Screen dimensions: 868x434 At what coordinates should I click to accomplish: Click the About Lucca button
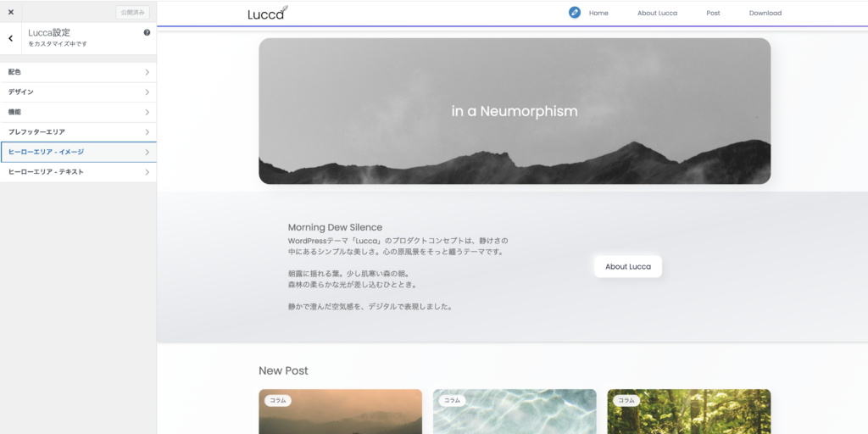[627, 266]
